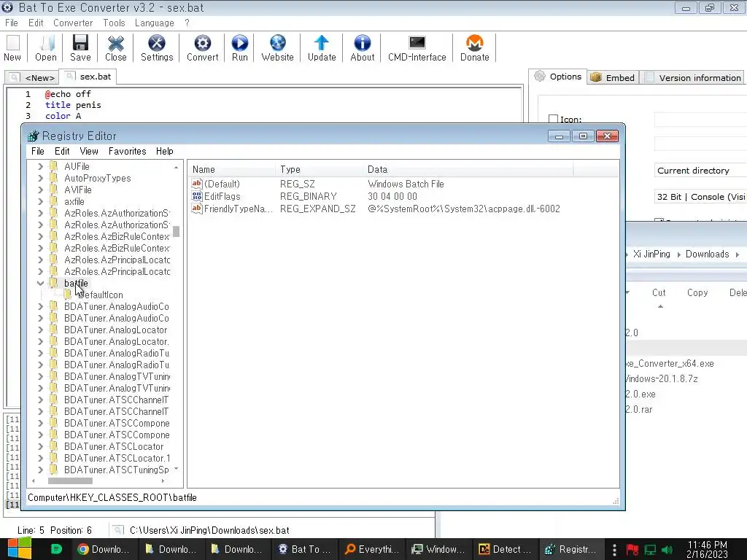Screen dimensions: 747x560
Task: Run the script with Run icon
Action: (239, 47)
